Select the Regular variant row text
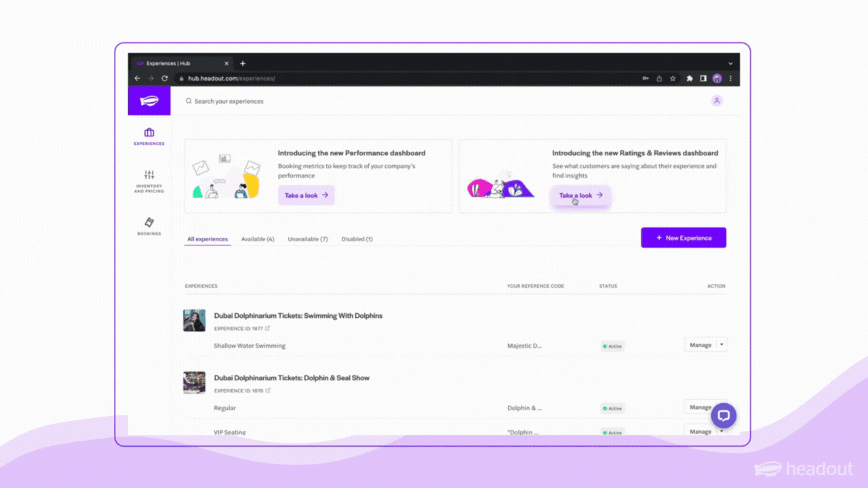This screenshot has height=488, width=868. [x=225, y=408]
